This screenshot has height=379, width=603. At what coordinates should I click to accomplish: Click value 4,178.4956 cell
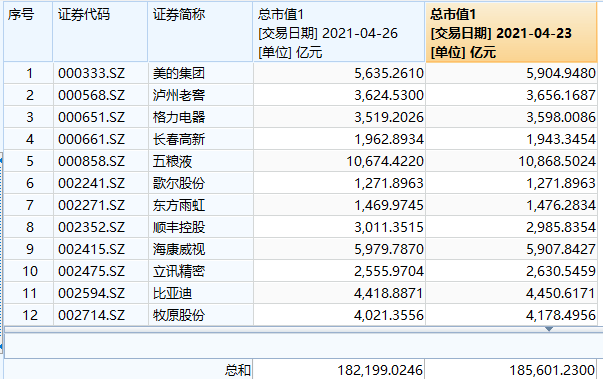click(511, 315)
